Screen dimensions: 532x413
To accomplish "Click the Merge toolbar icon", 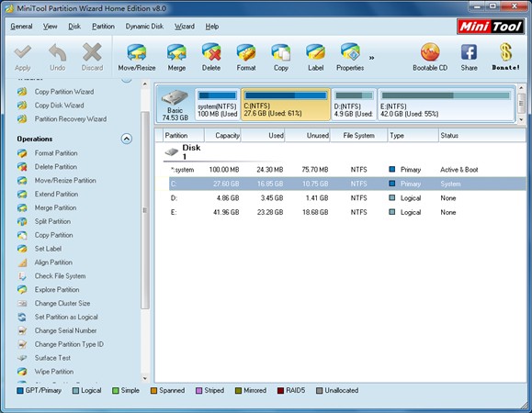I will (x=176, y=52).
